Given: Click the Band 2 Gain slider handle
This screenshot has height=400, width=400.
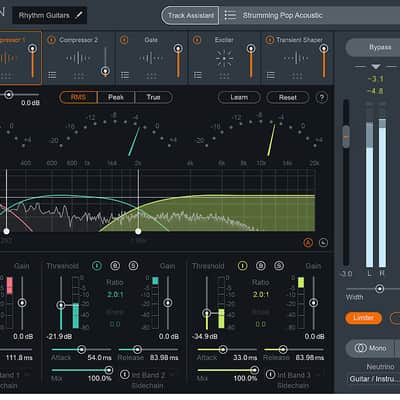Looking at the screenshot, I should (168, 303).
